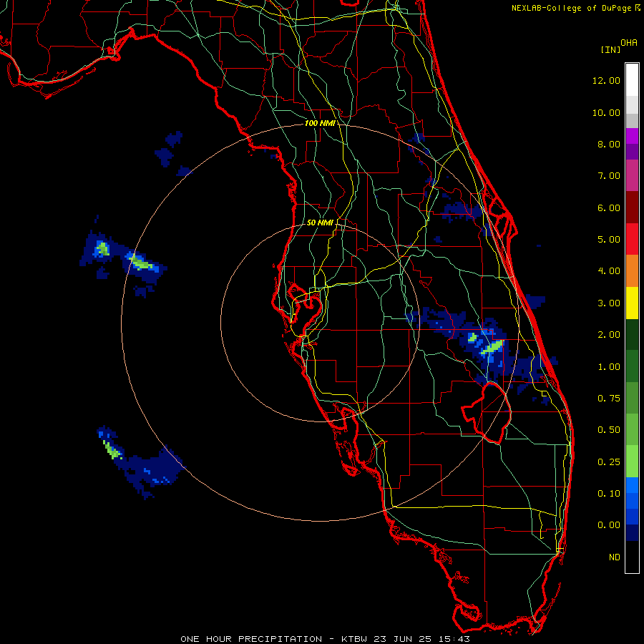Click the 0.10 legend label

[x=609, y=493]
